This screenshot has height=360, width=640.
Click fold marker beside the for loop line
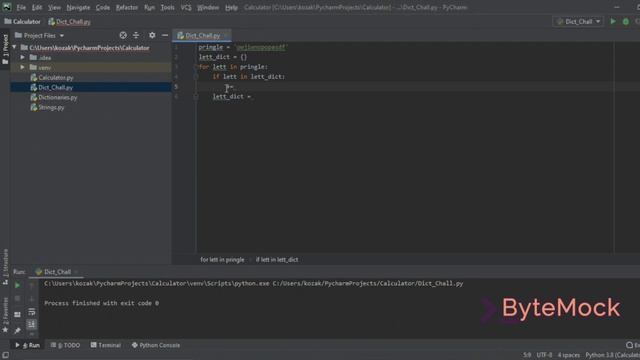click(x=196, y=67)
